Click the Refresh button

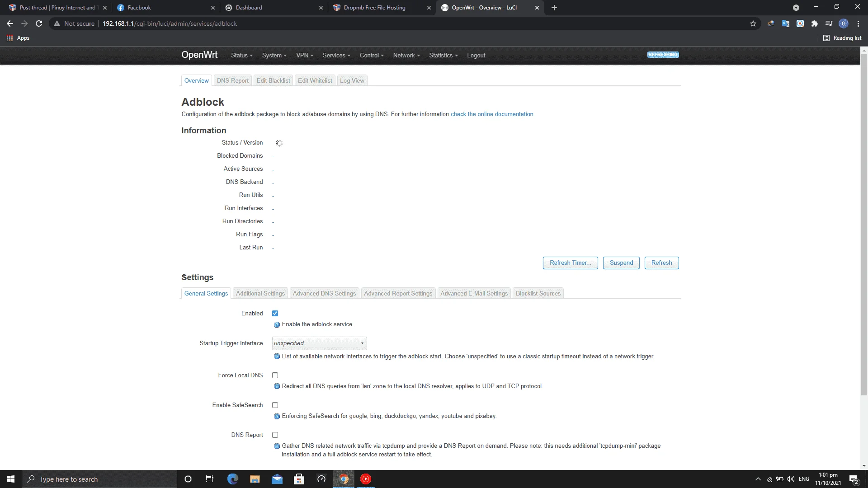[x=661, y=263]
